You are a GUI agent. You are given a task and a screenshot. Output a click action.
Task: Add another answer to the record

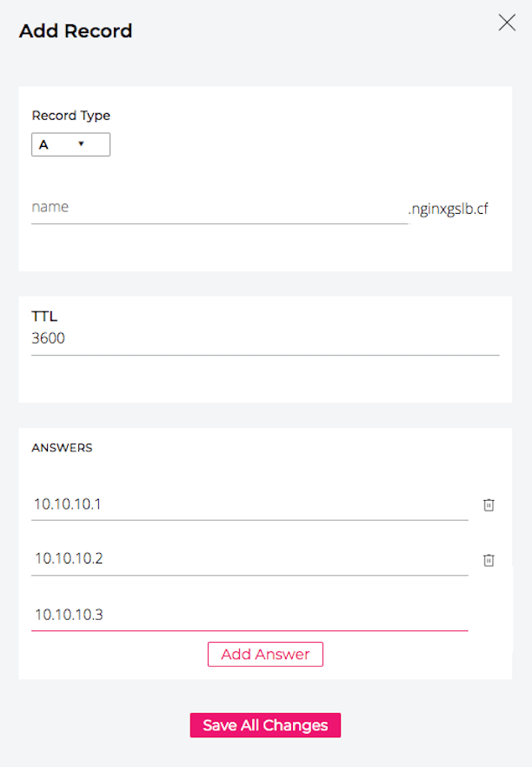265,654
